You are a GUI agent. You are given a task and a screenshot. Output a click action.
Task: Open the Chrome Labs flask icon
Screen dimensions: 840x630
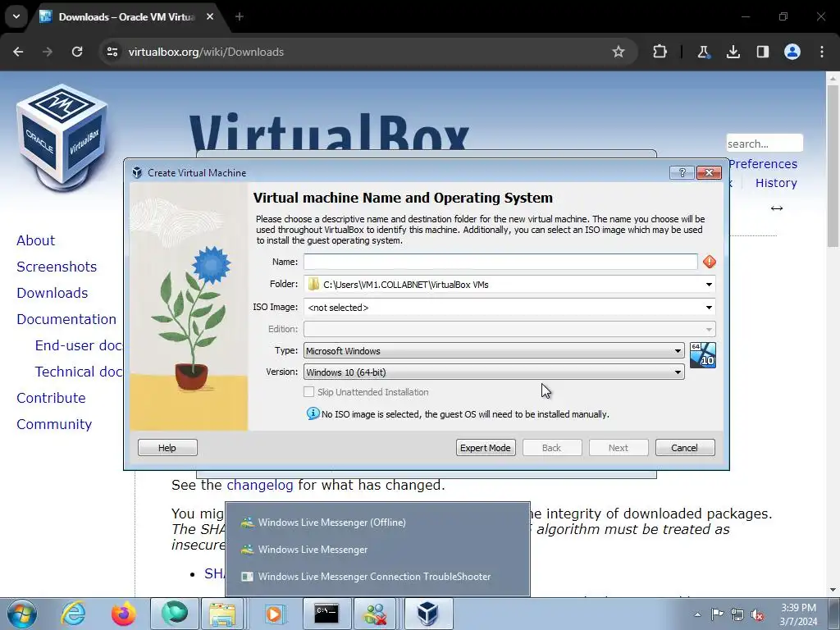(703, 52)
